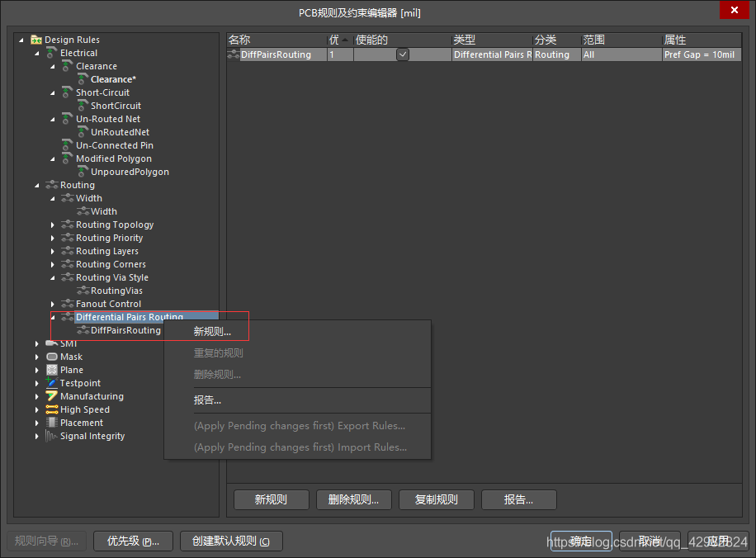756x558 pixels.
Task: Close the PCB rules editor dialog
Action: [735, 10]
